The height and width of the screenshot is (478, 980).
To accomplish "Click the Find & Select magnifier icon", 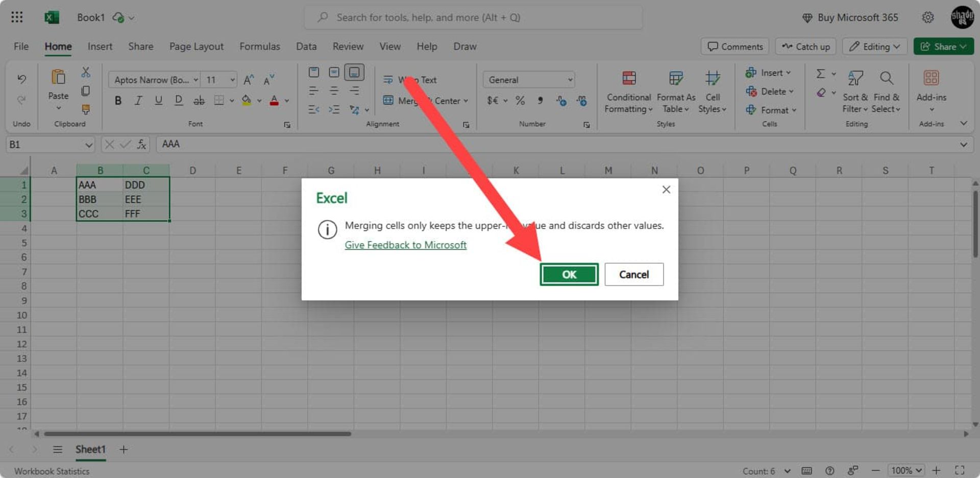I will [886, 78].
